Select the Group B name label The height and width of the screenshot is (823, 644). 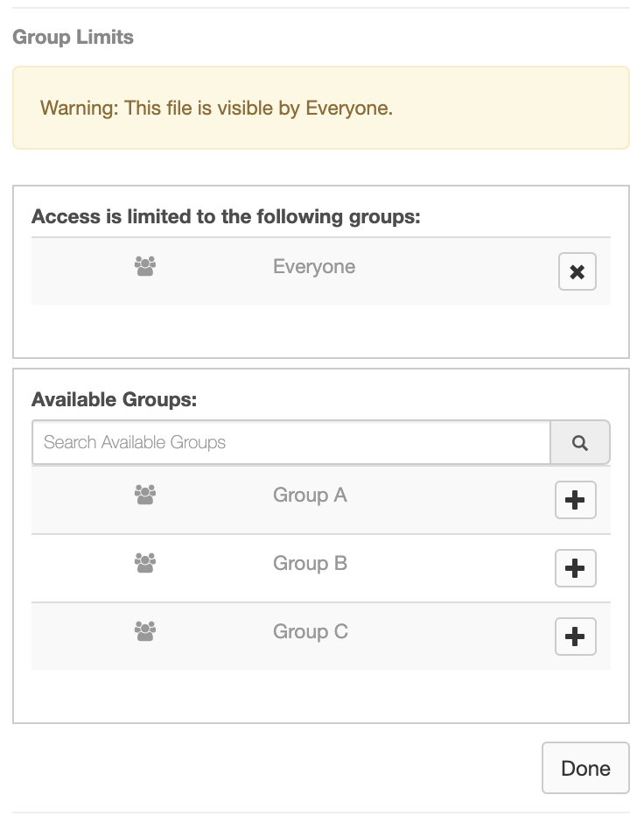coord(310,563)
